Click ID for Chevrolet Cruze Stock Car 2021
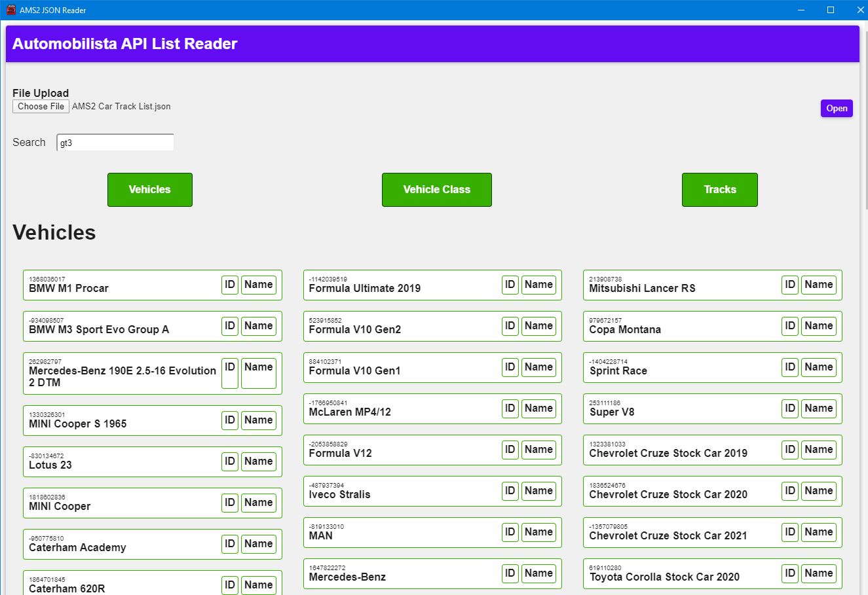This screenshot has height=595, width=868. (x=791, y=532)
